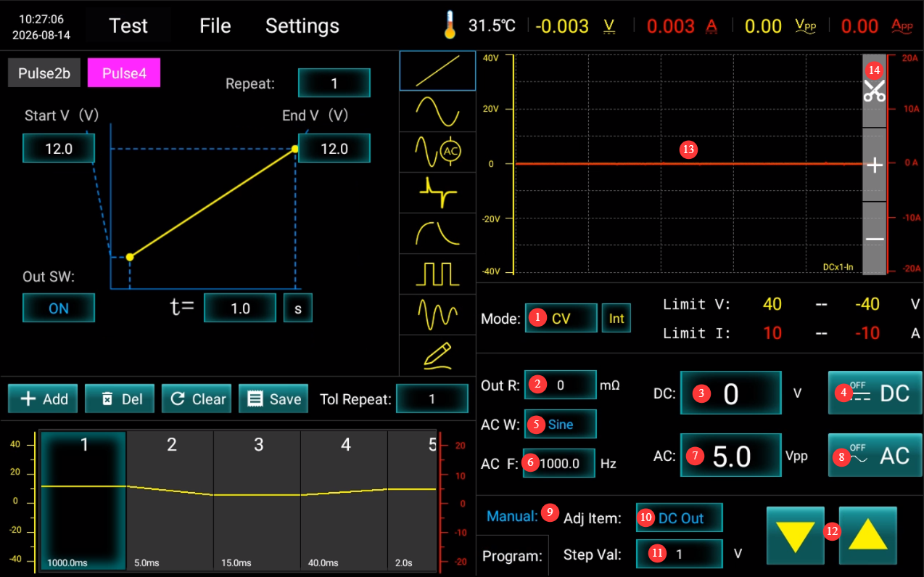Open the Adj Item DC Out selector
Image resolution: width=924 pixels, height=577 pixels.
(680, 518)
